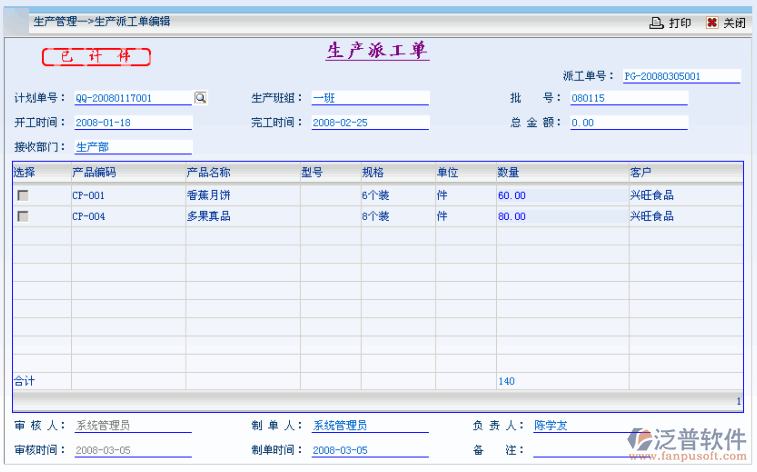Click the 客户 column header

pyautogui.click(x=641, y=172)
